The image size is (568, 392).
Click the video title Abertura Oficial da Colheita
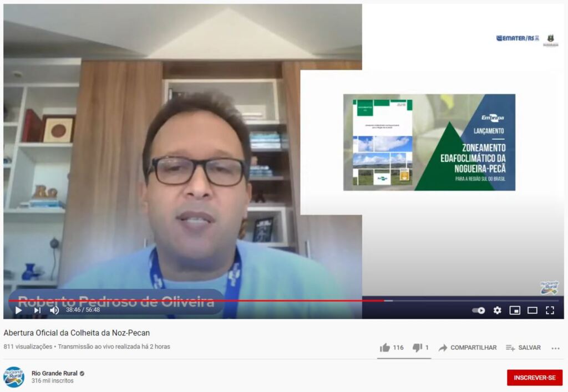[x=77, y=333]
